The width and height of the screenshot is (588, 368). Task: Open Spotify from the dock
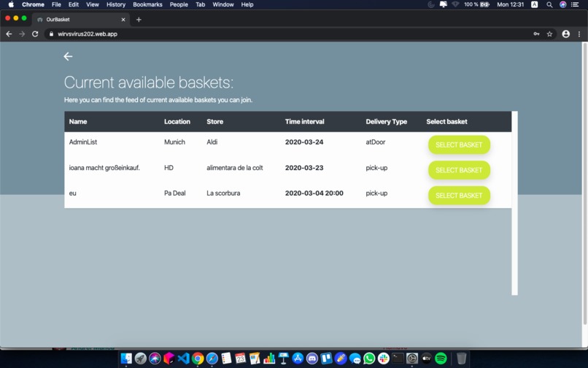(441, 359)
